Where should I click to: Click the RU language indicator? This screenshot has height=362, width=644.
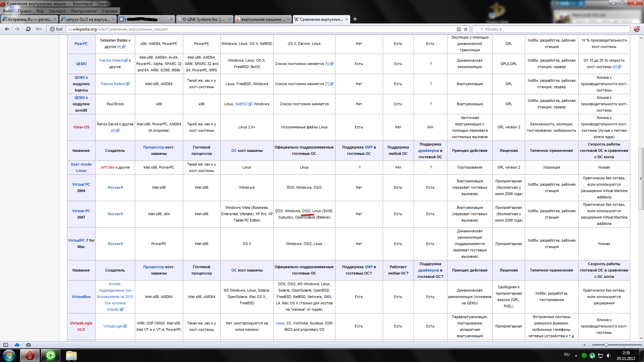pyautogui.click(x=567, y=355)
